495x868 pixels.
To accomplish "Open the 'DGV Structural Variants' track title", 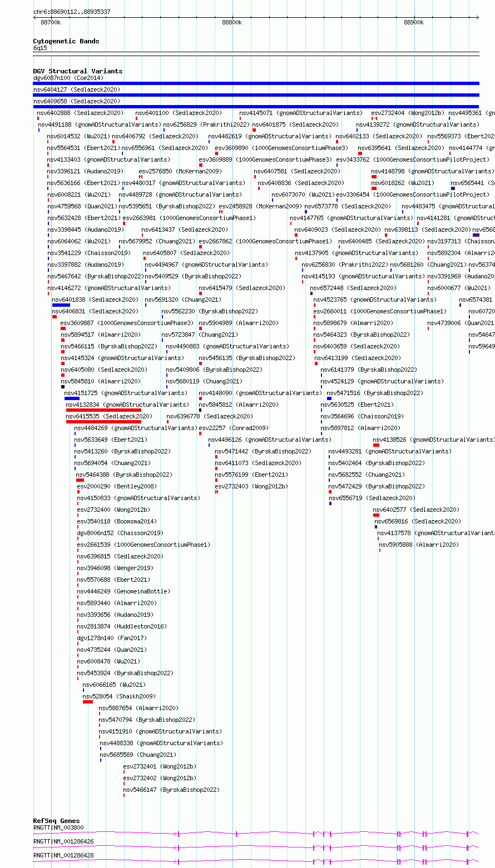I will [x=78, y=71].
